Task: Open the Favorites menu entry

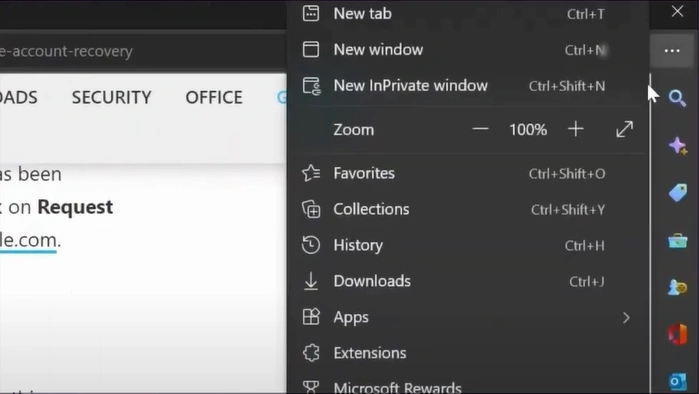Action: tap(468, 173)
